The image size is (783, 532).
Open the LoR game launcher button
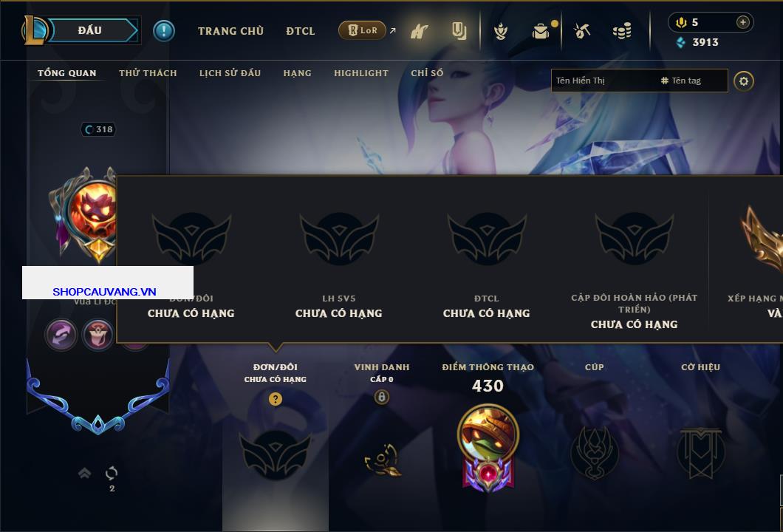pyautogui.click(x=363, y=30)
